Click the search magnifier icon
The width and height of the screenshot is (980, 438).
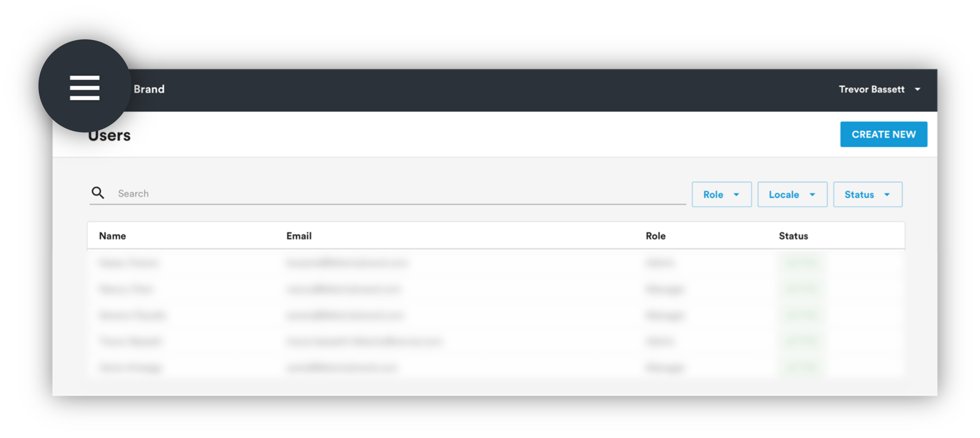coord(98,193)
